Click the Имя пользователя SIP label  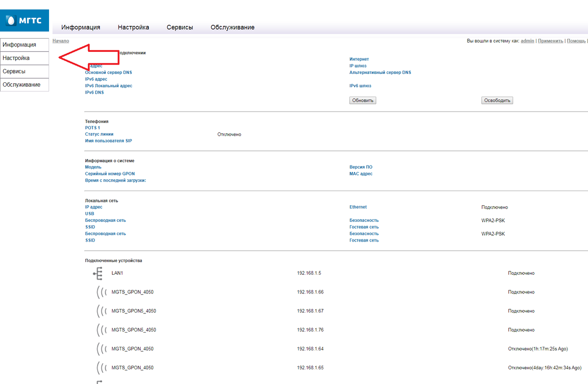(109, 141)
